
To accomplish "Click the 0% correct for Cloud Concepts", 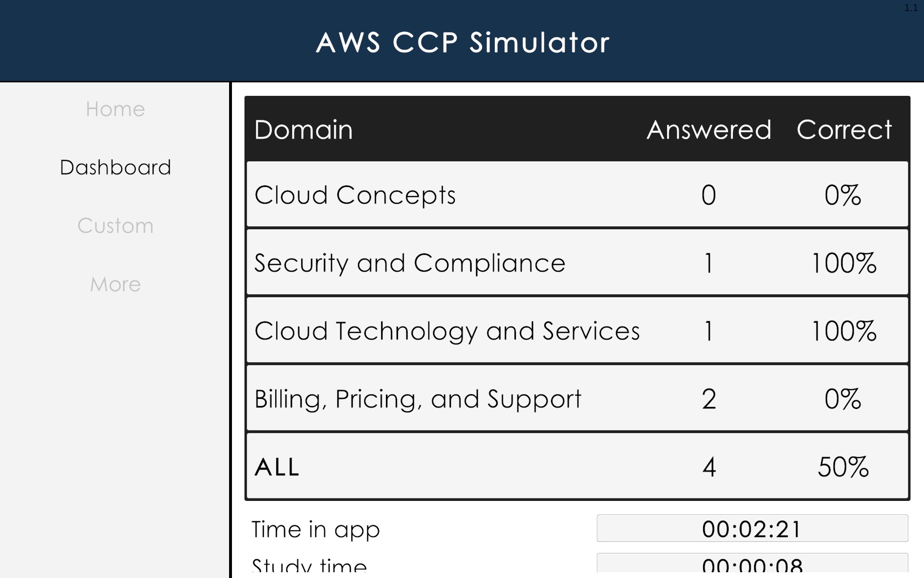I will pyautogui.click(x=843, y=195).
